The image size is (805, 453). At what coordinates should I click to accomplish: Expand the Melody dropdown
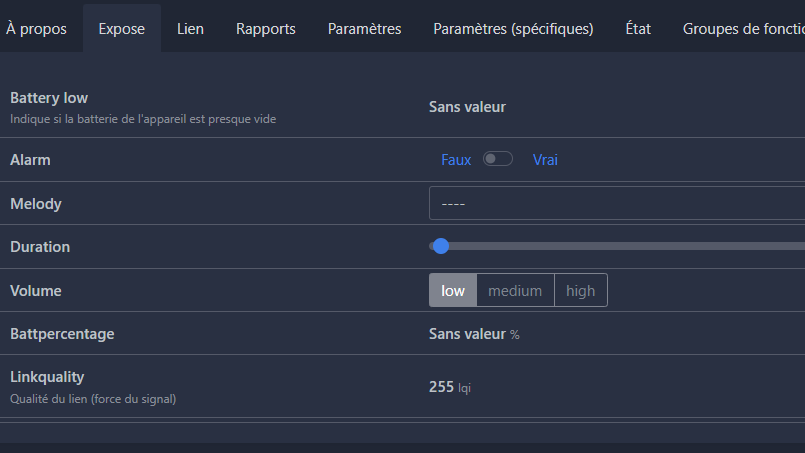point(617,204)
